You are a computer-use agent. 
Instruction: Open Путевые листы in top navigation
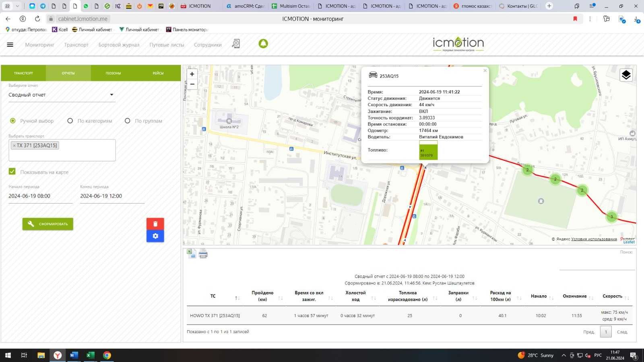click(167, 45)
